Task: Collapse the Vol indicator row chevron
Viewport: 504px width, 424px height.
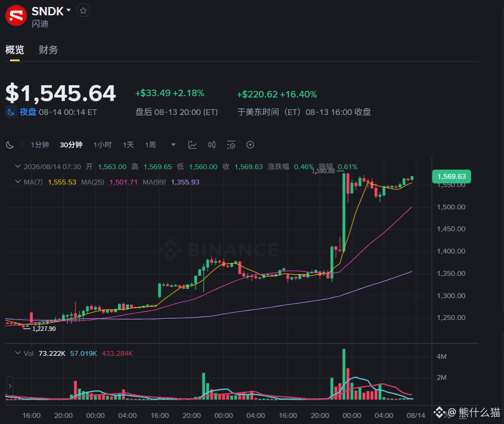Action: pos(18,353)
